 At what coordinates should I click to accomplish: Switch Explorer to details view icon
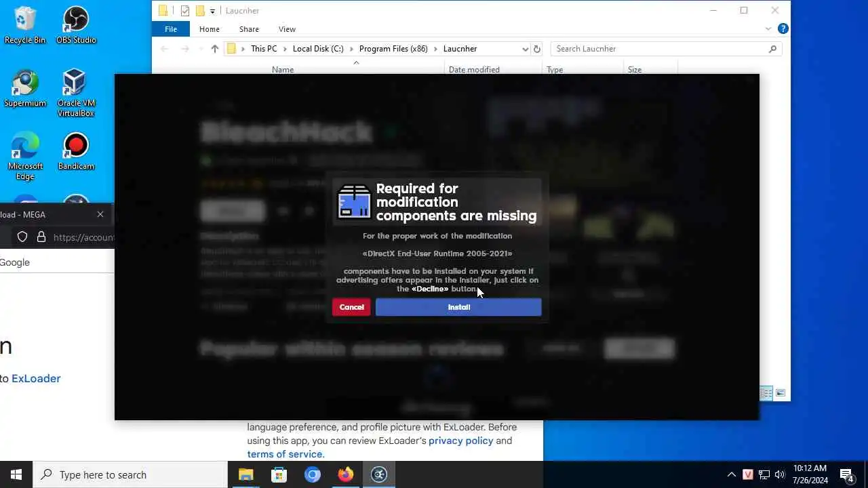pyautogui.click(x=766, y=393)
